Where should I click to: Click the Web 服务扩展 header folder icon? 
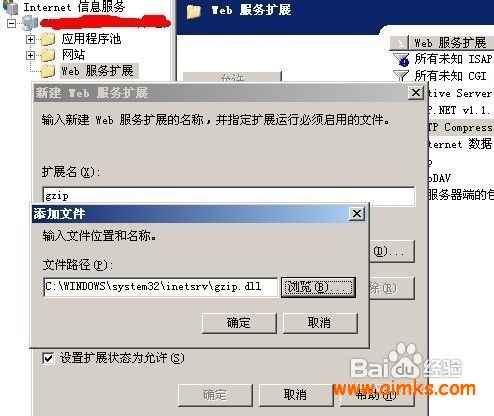[194, 11]
